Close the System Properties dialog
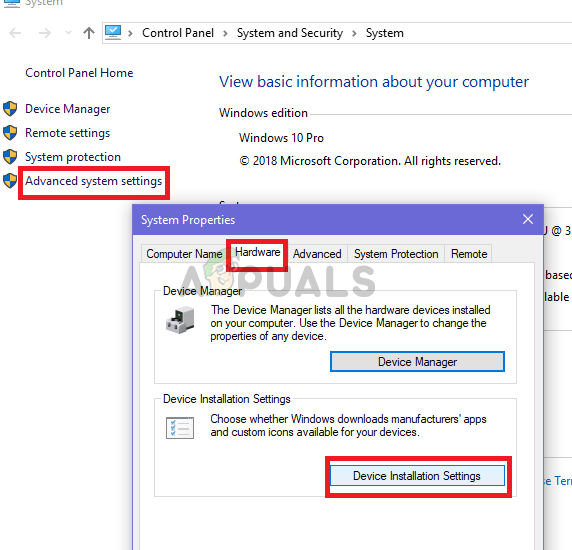 pyautogui.click(x=528, y=219)
